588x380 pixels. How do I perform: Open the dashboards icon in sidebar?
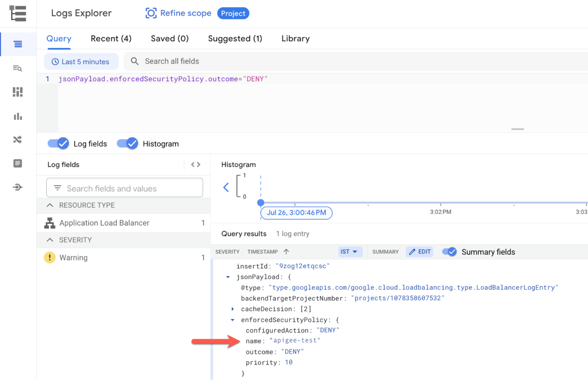click(18, 92)
